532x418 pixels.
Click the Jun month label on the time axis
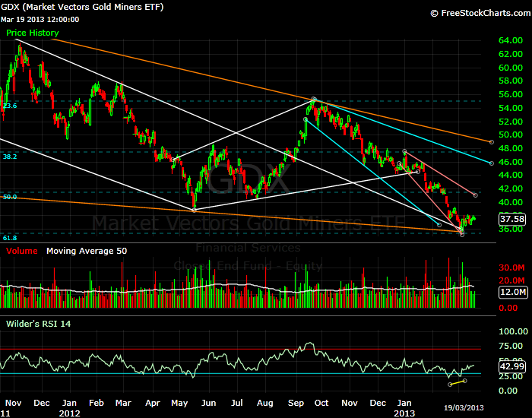[209, 403]
